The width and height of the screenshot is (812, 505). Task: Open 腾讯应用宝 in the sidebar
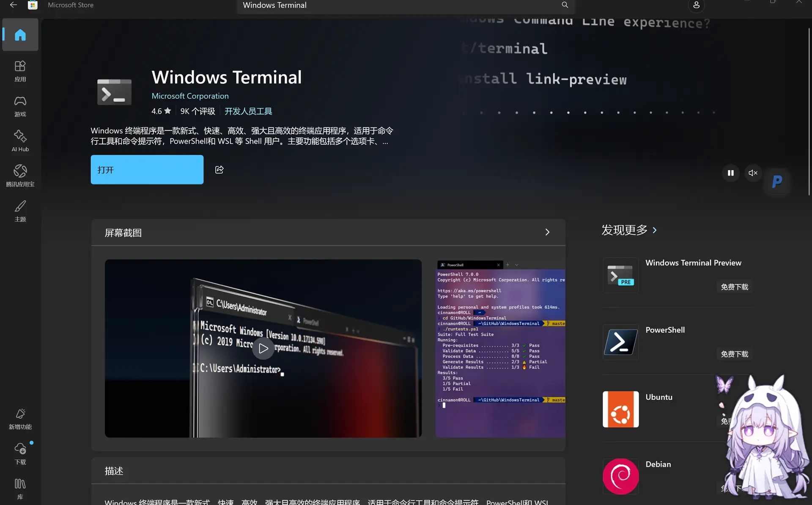(x=20, y=176)
